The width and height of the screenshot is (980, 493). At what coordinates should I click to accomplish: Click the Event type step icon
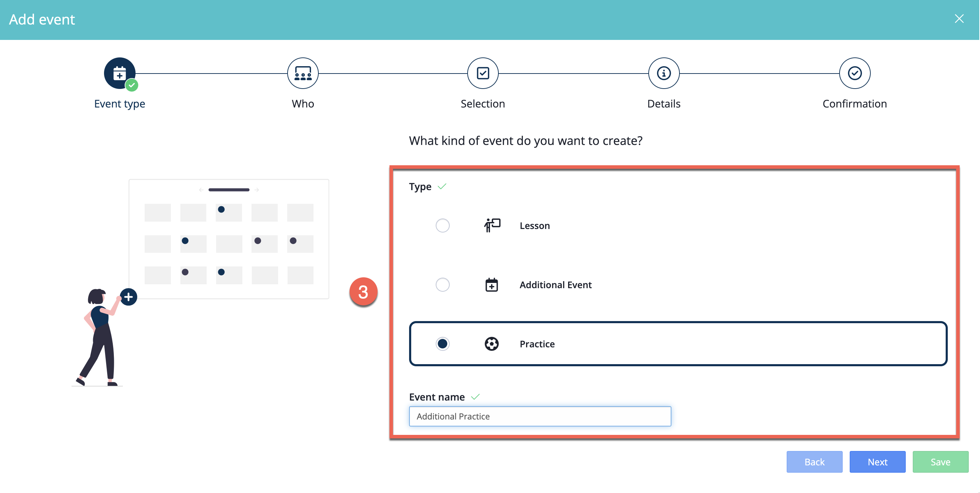pyautogui.click(x=119, y=73)
